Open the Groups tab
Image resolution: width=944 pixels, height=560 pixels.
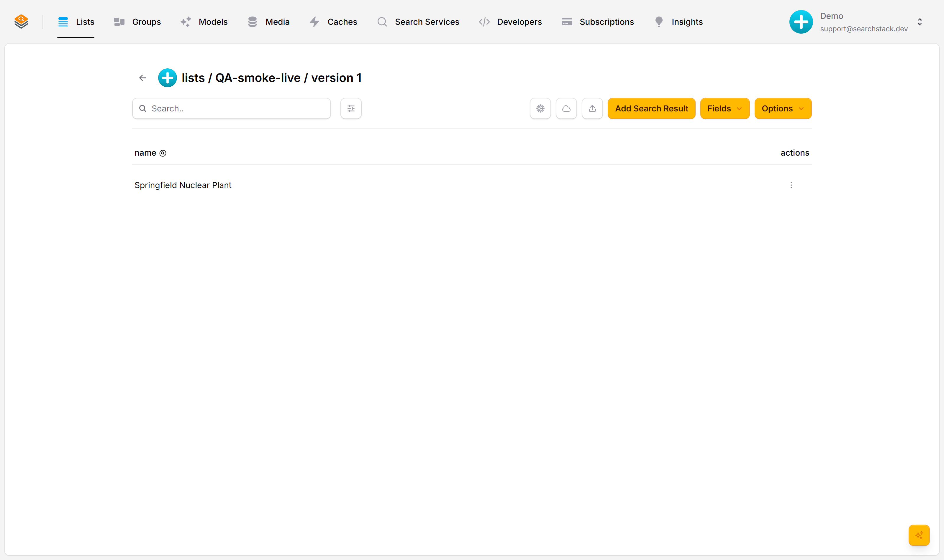pyautogui.click(x=137, y=22)
